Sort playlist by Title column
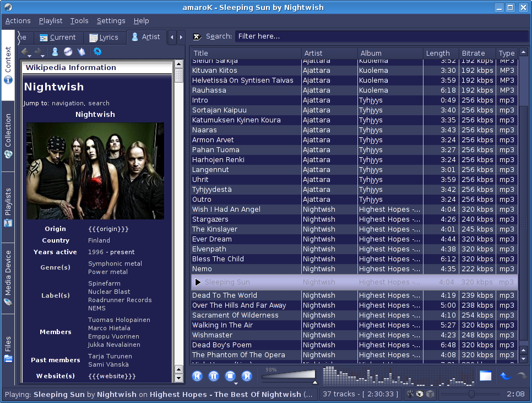Viewport: 532px width, 403px height. point(246,53)
